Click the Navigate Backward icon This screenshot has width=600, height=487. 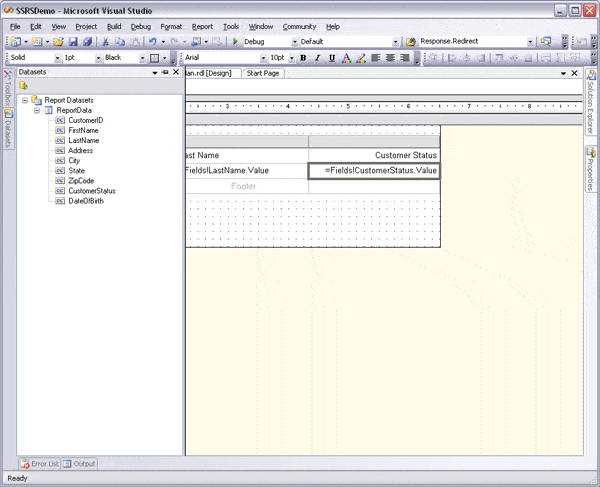[x=196, y=41]
